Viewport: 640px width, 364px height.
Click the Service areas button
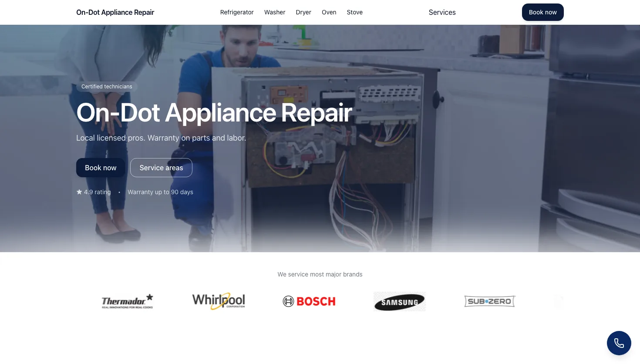(x=161, y=168)
